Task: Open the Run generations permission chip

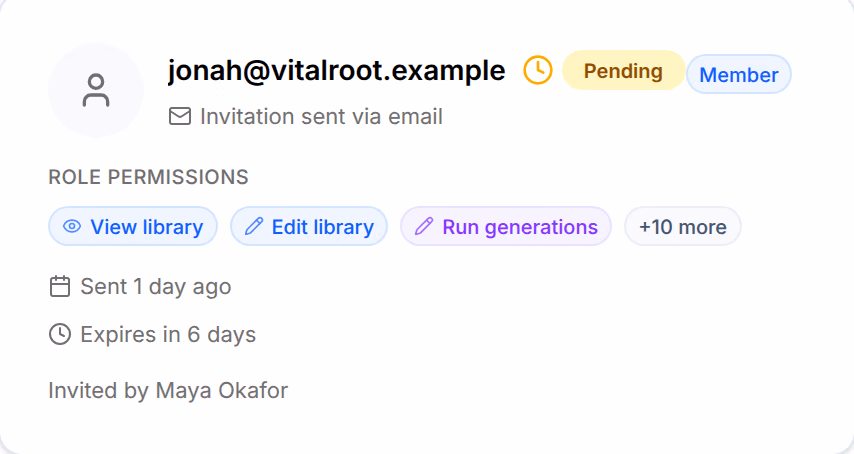Action: (506, 226)
